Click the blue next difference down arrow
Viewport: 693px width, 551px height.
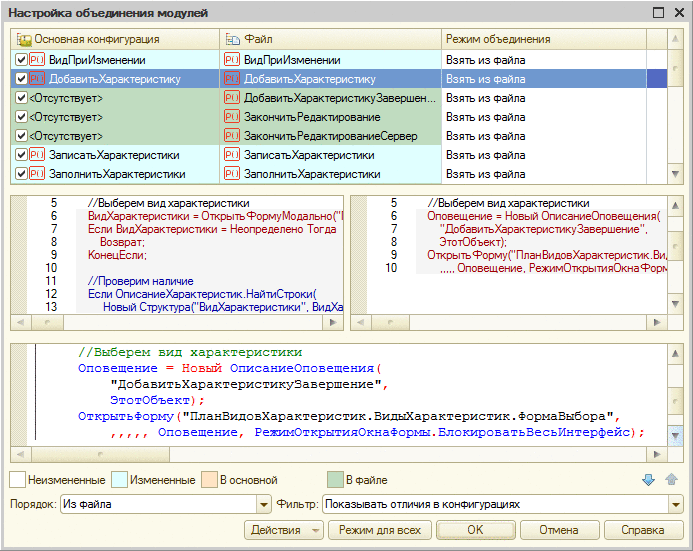(648, 481)
